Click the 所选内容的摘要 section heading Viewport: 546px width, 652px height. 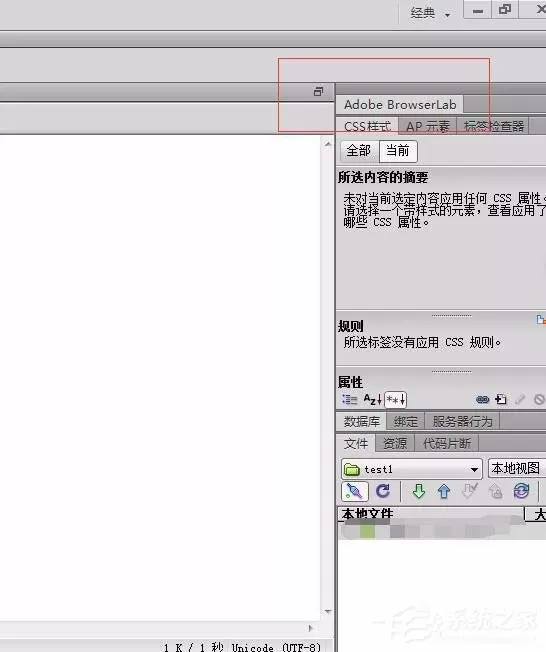pos(383,178)
